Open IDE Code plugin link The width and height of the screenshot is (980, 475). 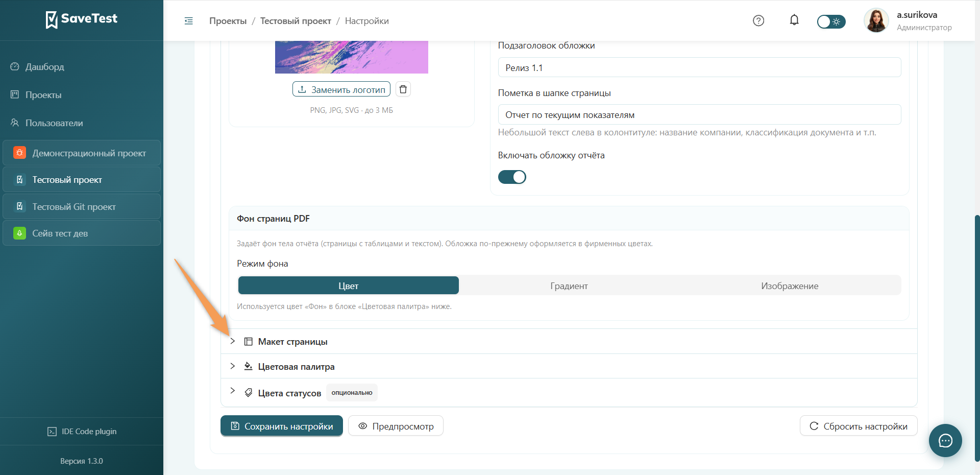[x=82, y=432]
